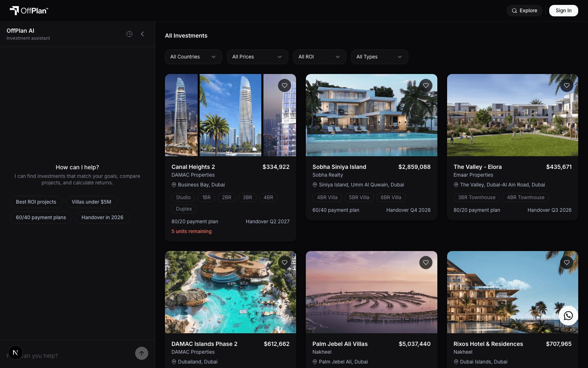This screenshot has width=588, height=368.
Task: Favorite Canal Heights 2 with heart icon
Action: (285, 85)
